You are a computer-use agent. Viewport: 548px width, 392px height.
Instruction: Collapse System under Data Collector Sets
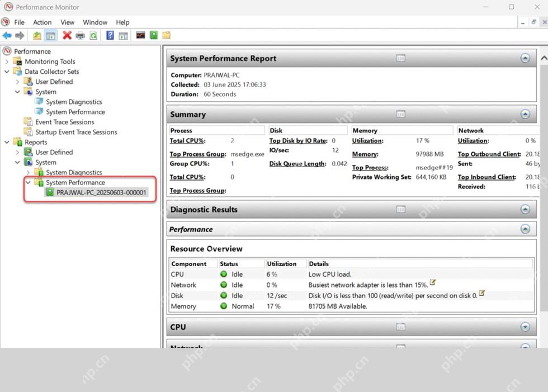pos(17,92)
